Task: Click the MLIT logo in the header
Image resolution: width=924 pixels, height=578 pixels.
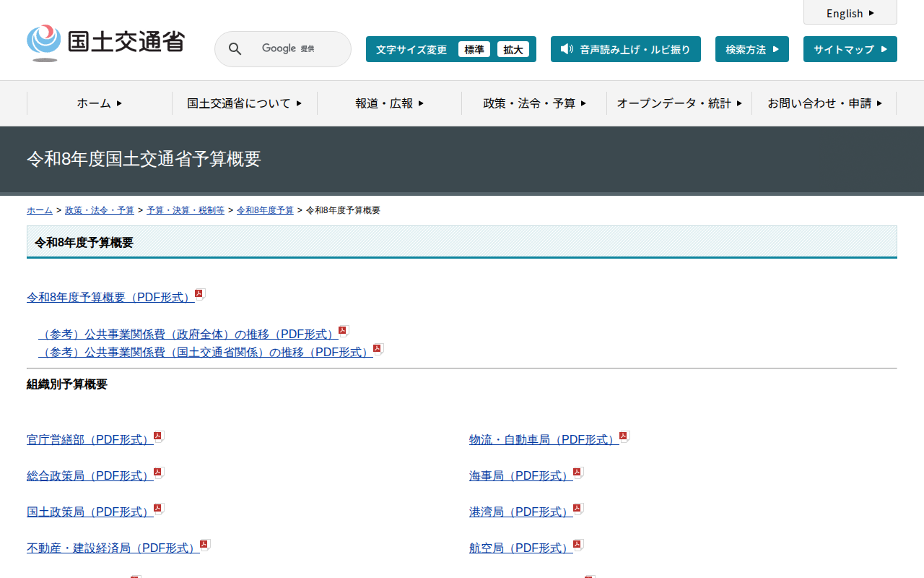Action: (105, 43)
